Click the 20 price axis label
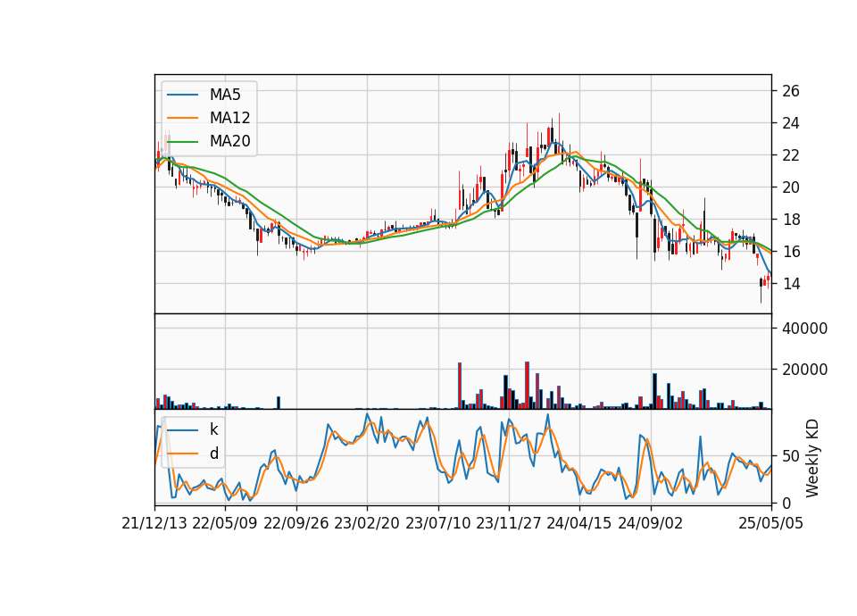 click(x=791, y=187)
